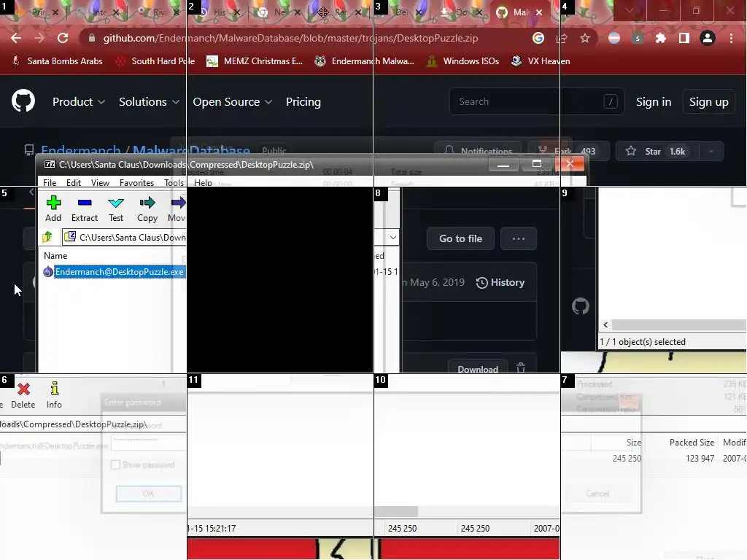
Task: Click the Go to file button
Action: point(460,238)
